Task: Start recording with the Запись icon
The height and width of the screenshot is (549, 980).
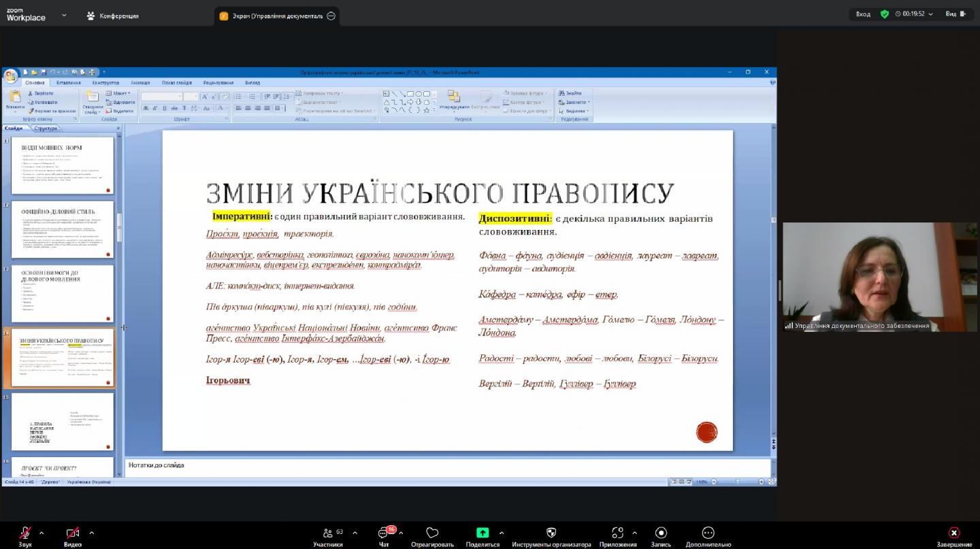Action: pos(660,533)
